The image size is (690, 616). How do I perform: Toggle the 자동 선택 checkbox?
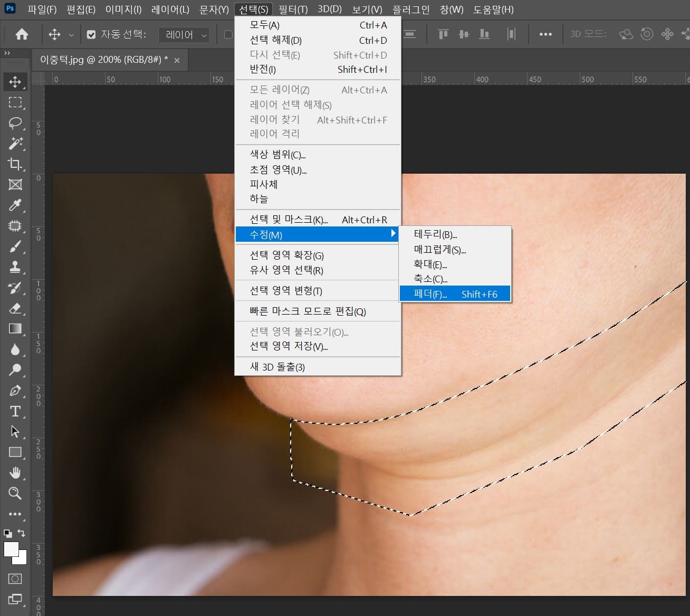click(x=91, y=34)
